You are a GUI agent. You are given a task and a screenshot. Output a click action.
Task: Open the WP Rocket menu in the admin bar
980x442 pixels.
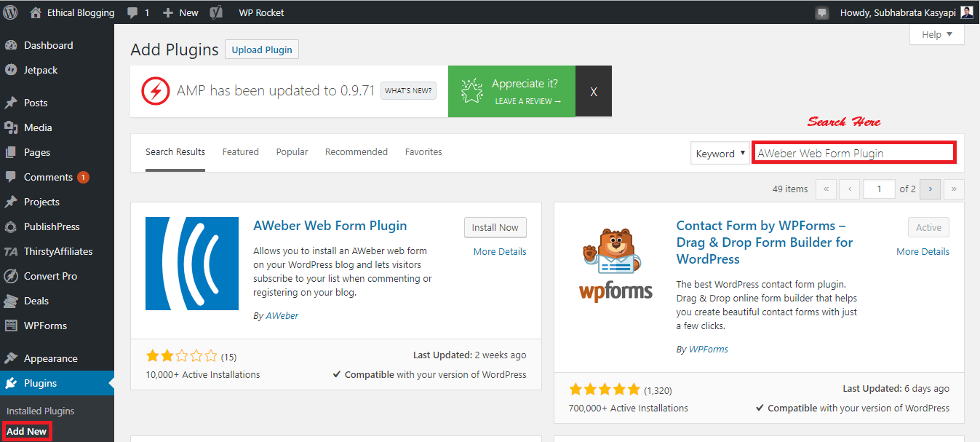(x=260, y=12)
